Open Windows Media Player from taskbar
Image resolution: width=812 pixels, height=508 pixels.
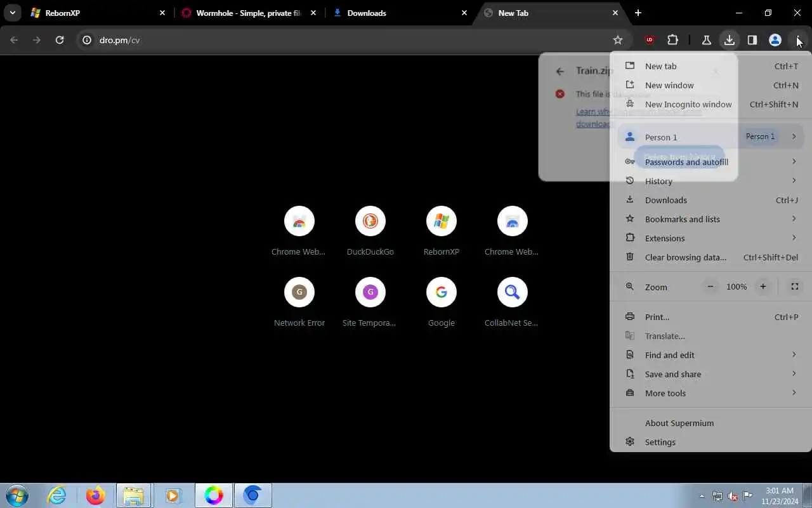pos(173,495)
